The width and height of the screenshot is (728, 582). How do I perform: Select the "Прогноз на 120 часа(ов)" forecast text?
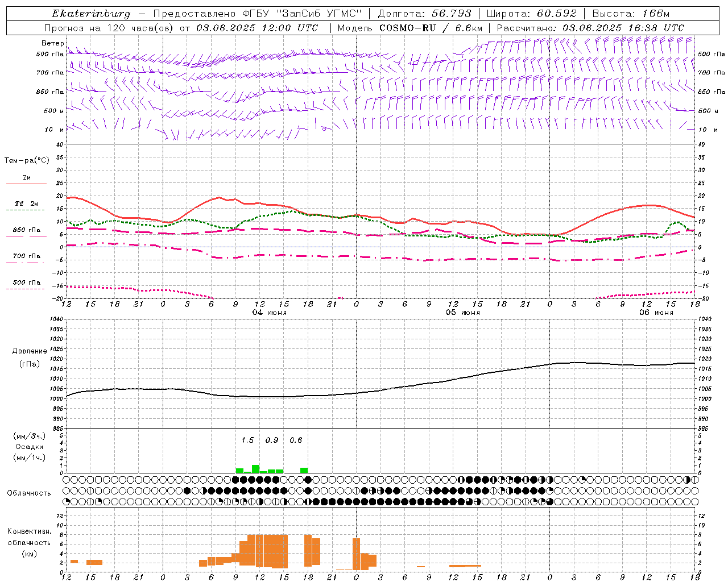tap(109, 28)
